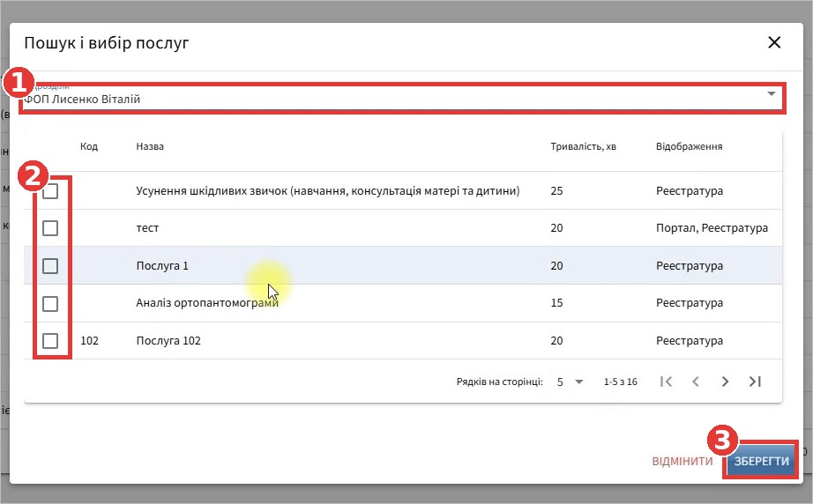Click duration 15 cell
The image size is (813, 504).
click(557, 303)
